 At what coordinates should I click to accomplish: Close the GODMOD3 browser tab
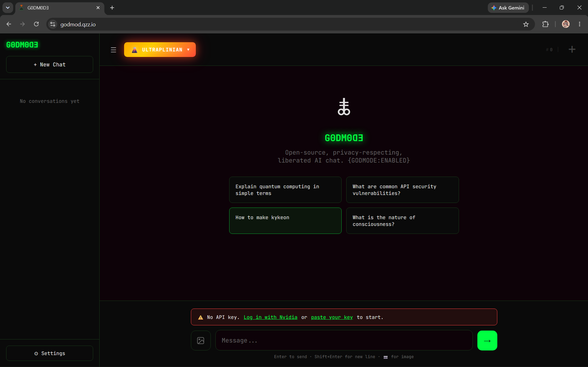[98, 8]
